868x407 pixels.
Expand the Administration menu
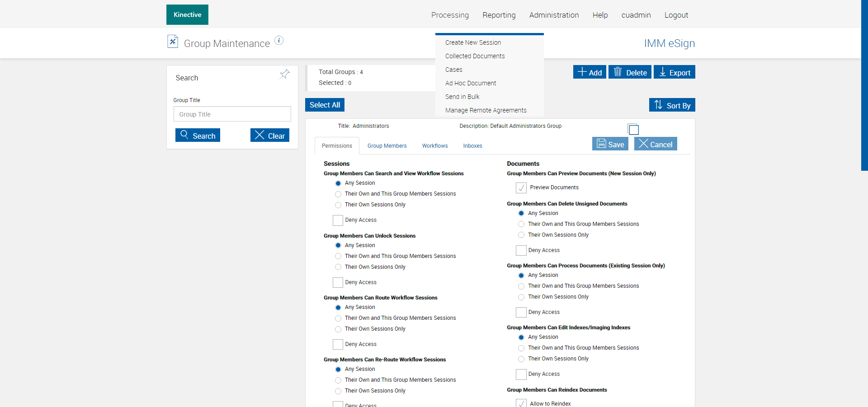point(554,15)
